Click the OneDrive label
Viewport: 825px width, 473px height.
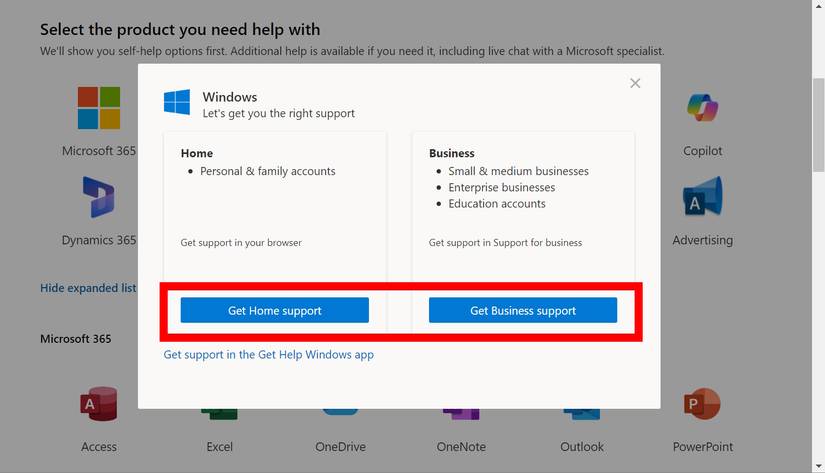click(340, 447)
